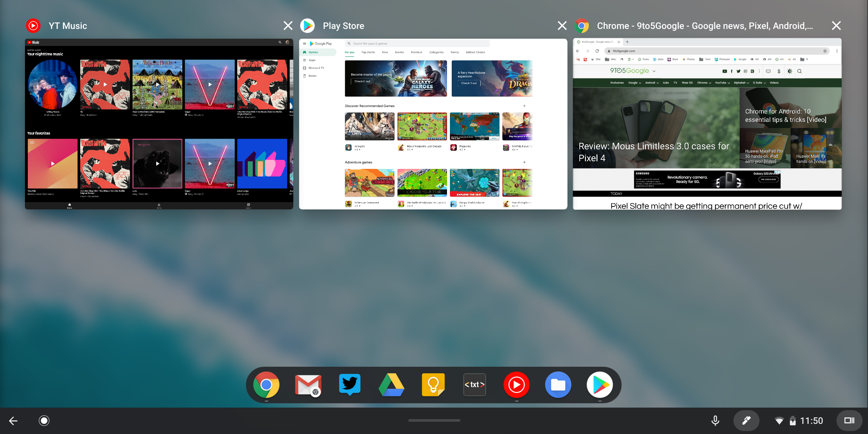
Task: Toggle overview mode button
Action: pos(849,421)
